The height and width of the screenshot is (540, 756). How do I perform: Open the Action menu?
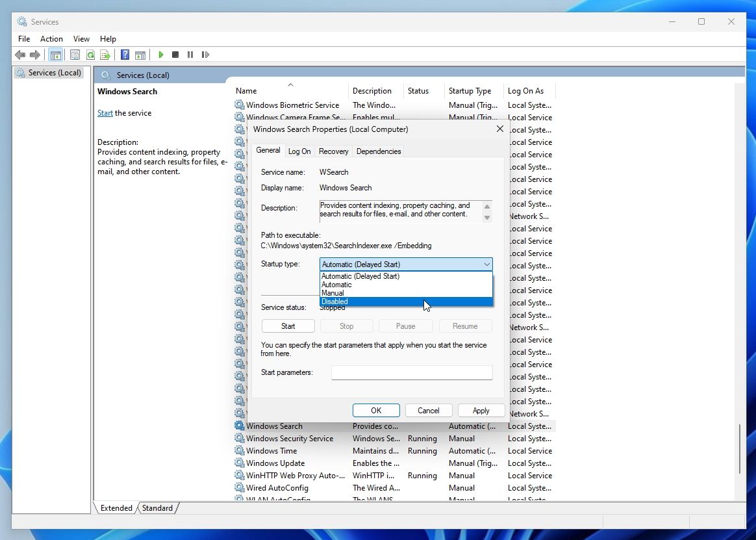coord(51,38)
